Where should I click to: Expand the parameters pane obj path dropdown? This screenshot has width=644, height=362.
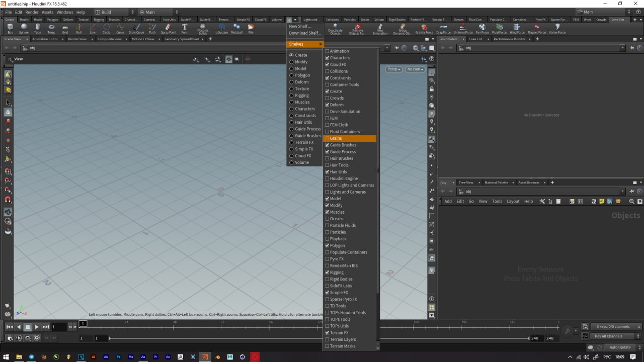623,48
